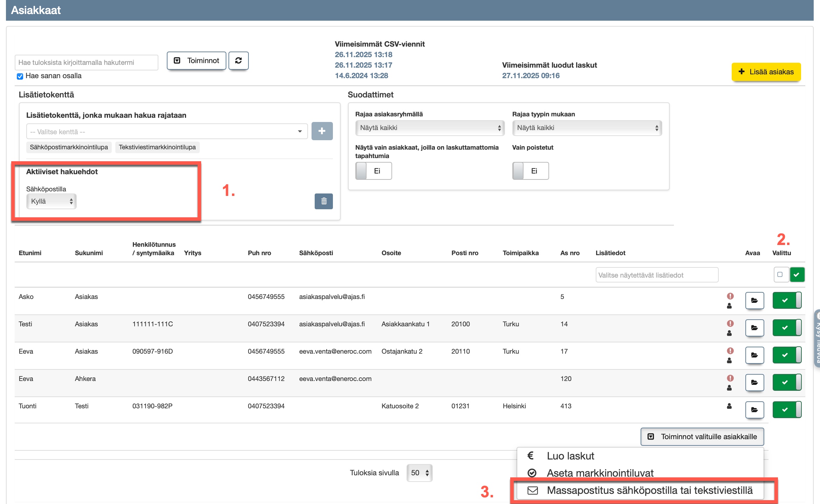
Task: Open folder icon for Tuonti Testi row
Action: click(754, 410)
